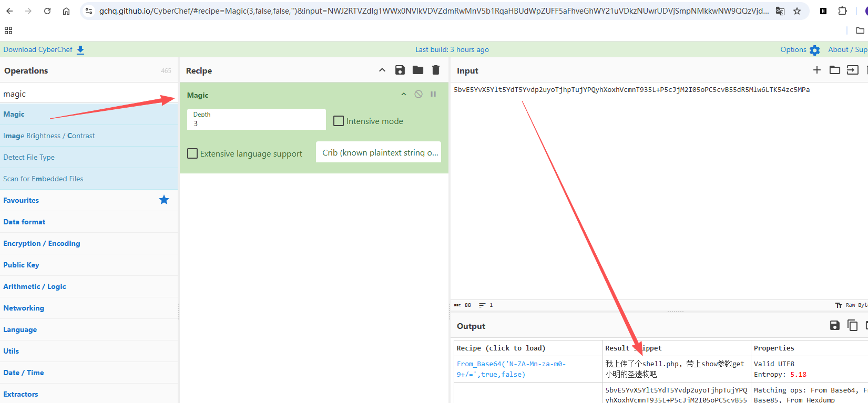Go back in browser history

pyautogui.click(x=10, y=11)
